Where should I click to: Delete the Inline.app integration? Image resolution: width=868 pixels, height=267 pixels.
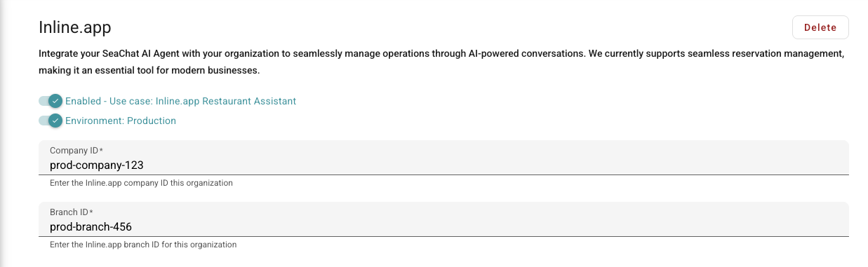point(820,27)
